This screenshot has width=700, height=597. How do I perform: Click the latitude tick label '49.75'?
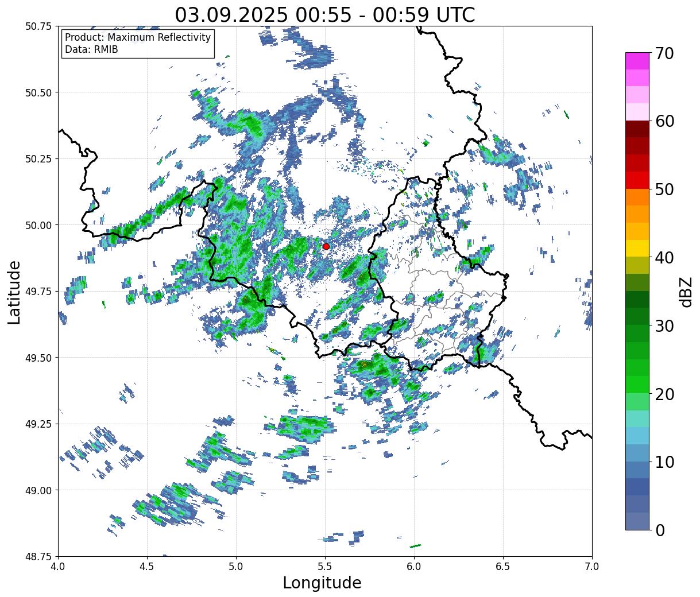click(x=38, y=292)
